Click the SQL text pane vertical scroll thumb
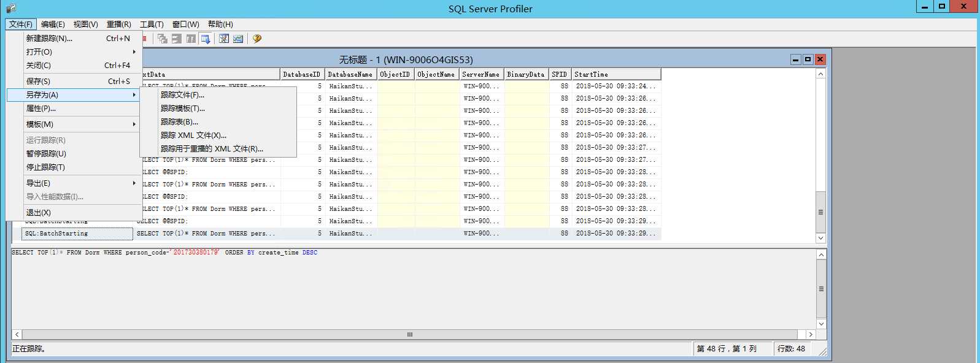 821,289
